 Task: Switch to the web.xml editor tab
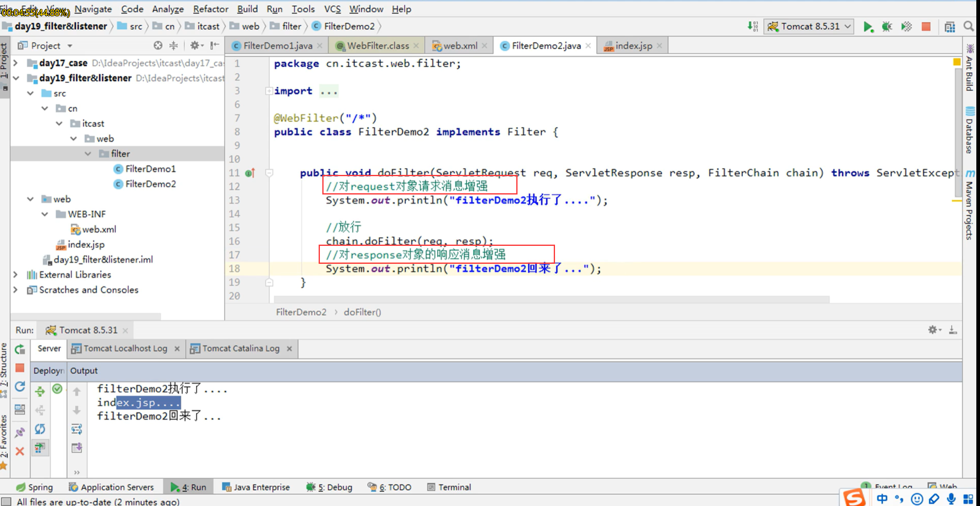click(460, 46)
